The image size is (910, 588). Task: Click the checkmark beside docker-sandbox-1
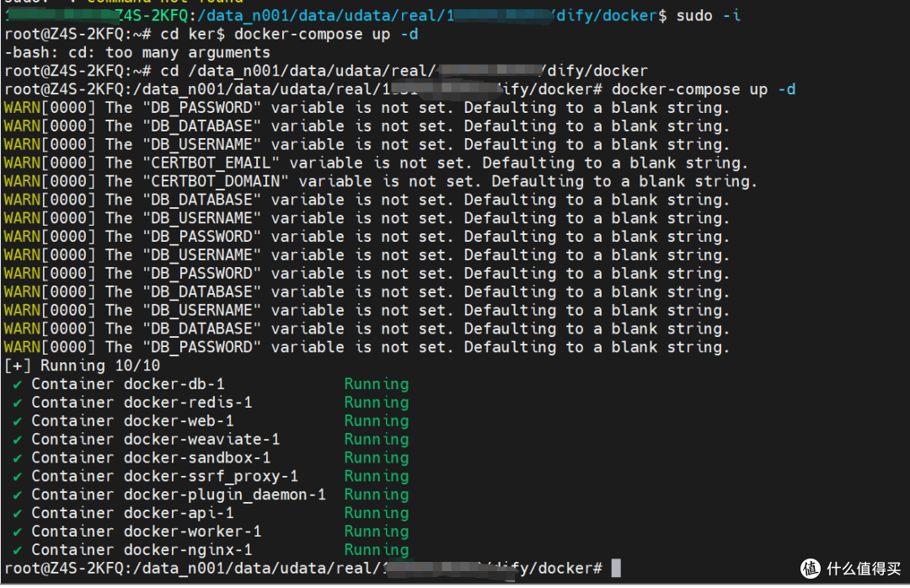pos(19,457)
